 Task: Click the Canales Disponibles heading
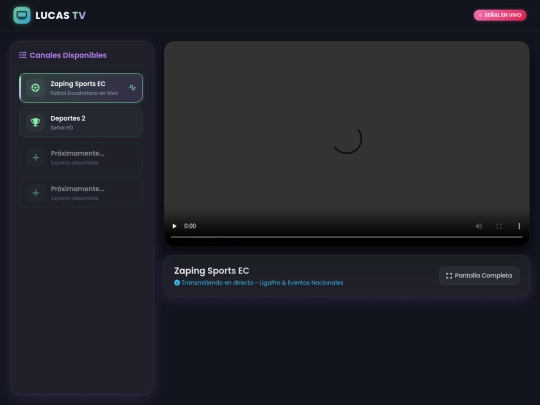click(x=68, y=55)
